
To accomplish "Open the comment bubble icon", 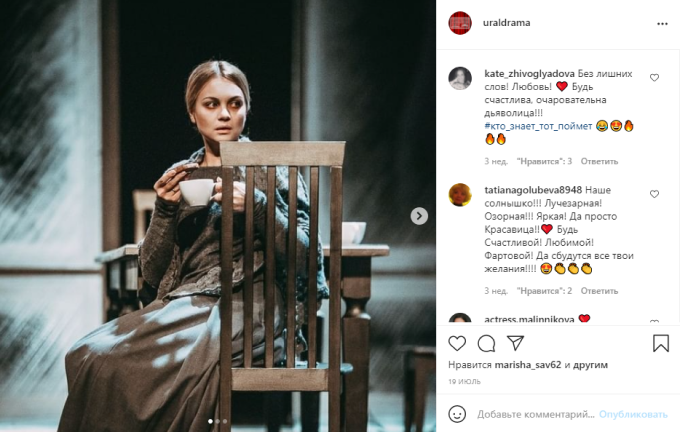I will [487, 344].
